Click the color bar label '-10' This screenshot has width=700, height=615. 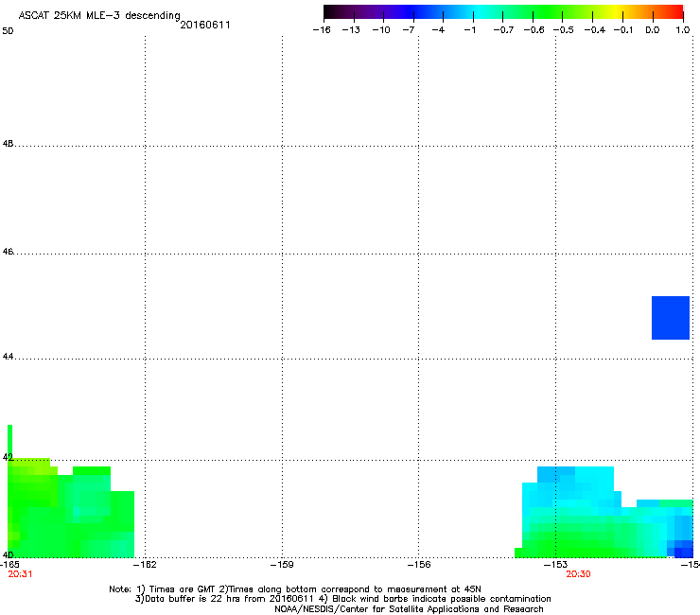pos(381,30)
